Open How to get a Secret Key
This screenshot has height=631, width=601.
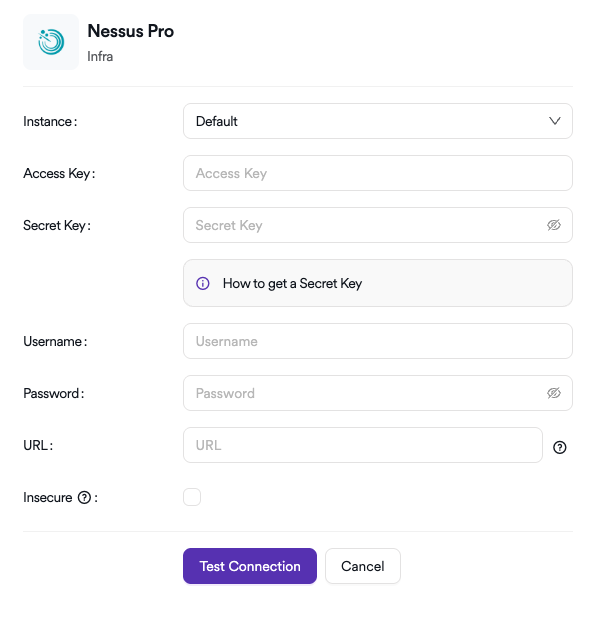[292, 283]
